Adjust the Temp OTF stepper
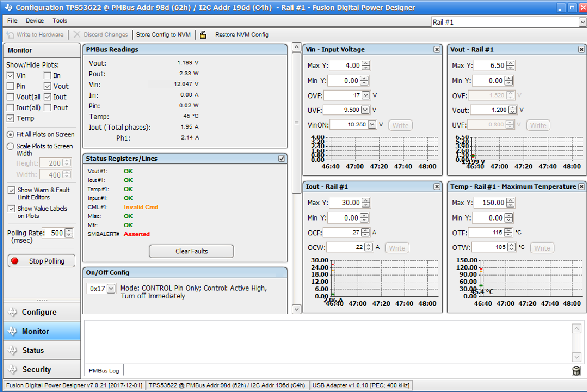 508,233
